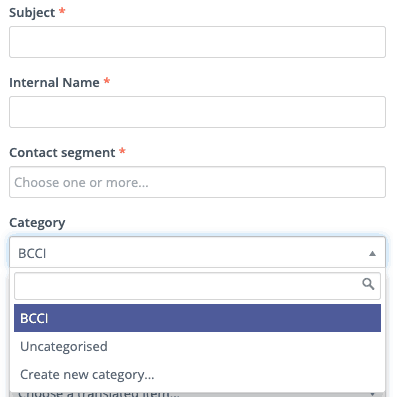Click the red asterisk after Contact segment
393x397 pixels.
[x=122, y=151]
